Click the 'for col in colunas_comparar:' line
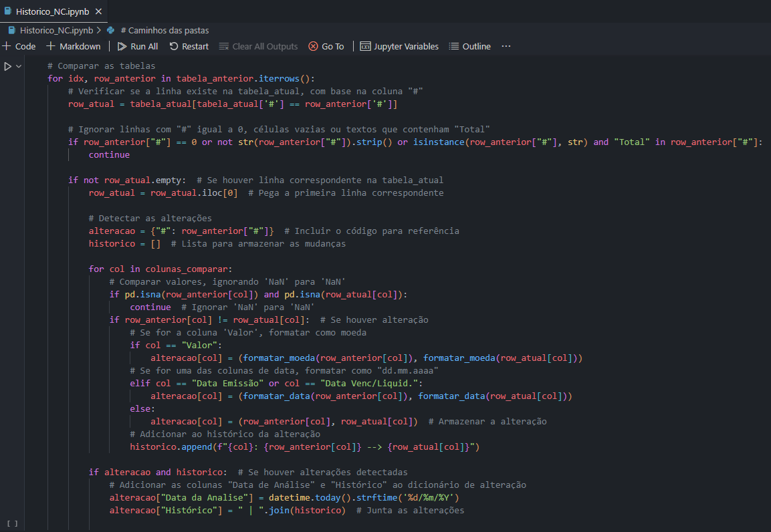Image resolution: width=771 pixels, height=532 pixels. coord(160,269)
